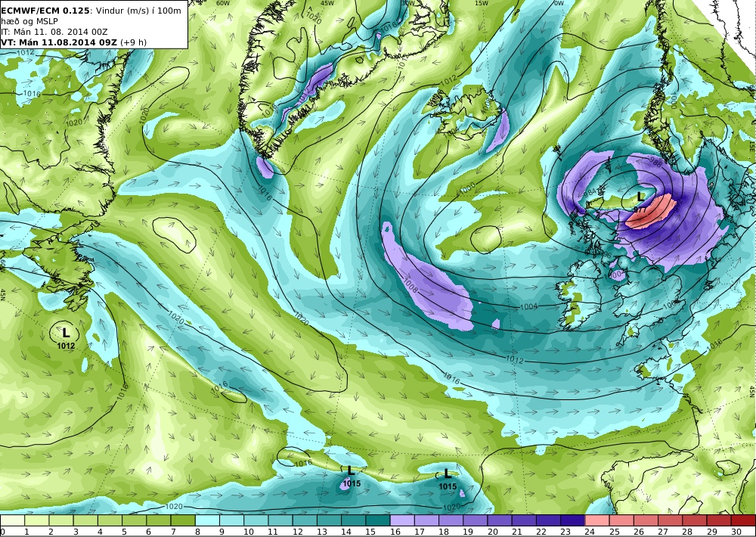Image resolution: width=756 pixels, height=537 pixels.
Task: Pick the dark teal 15–16 m/s legend swatch
Action: [378, 520]
